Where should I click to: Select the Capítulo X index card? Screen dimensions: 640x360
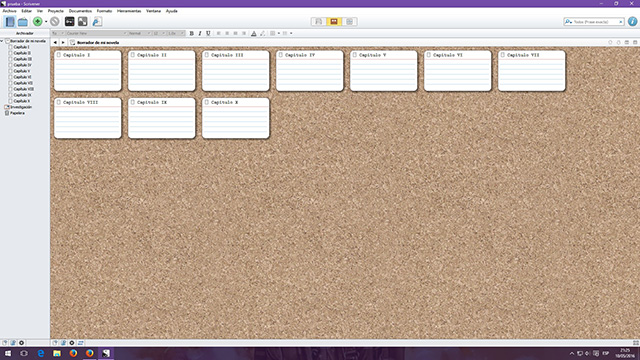coord(236,118)
